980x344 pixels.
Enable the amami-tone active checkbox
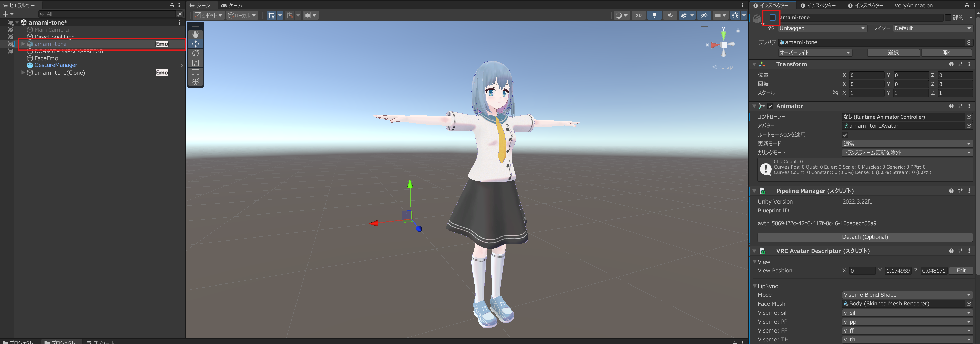[773, 17]
